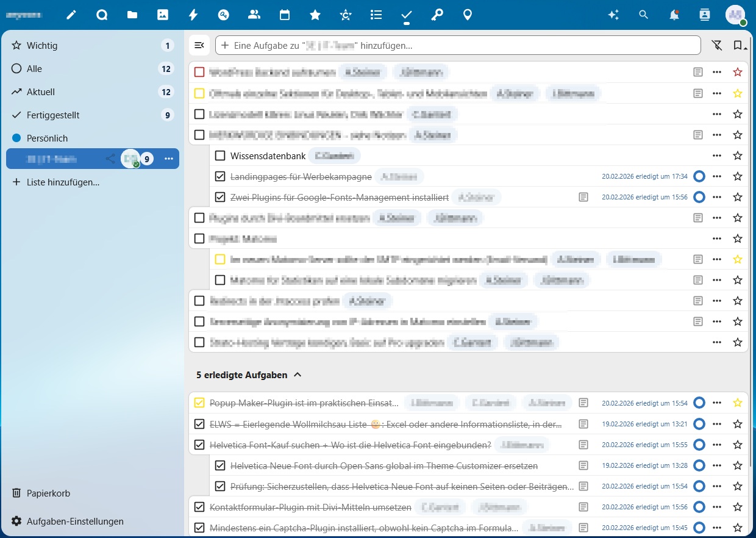Click the search magnifier in header
The height and width of the screenshot is (538, 756).
tap(644, 15)
